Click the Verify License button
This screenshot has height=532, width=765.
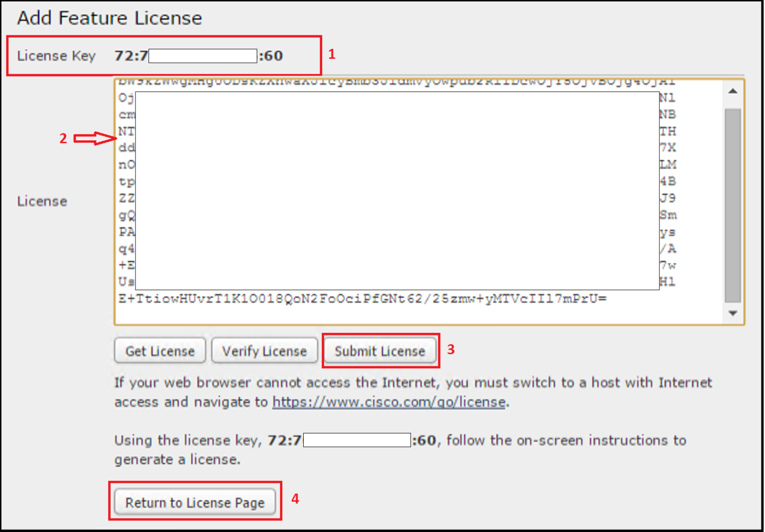264,350
